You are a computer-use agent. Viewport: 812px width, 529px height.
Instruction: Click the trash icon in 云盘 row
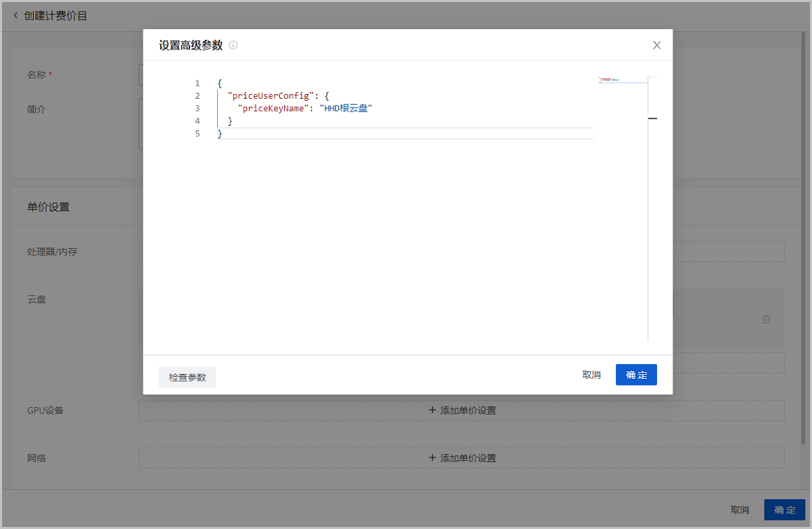(x=766, y=319)
